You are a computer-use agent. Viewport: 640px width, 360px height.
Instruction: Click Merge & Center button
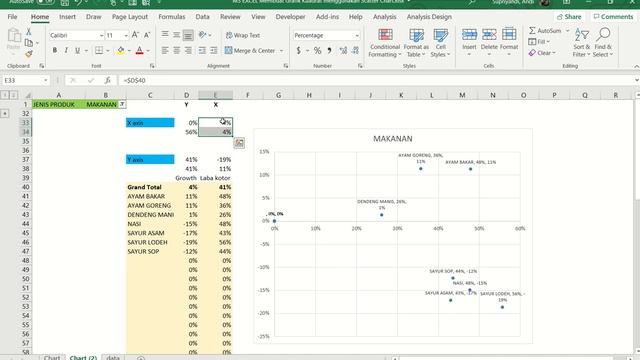[x=250, y=51]
